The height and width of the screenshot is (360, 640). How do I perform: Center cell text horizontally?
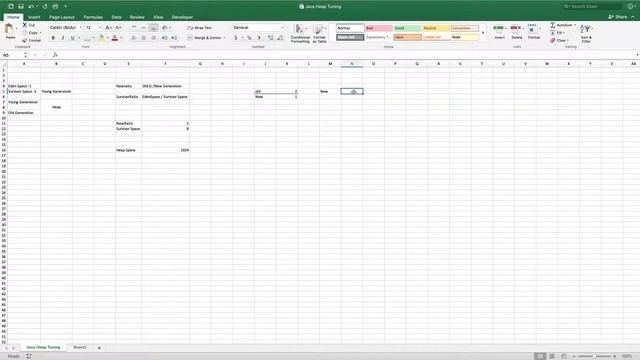[x=143, y=38]
